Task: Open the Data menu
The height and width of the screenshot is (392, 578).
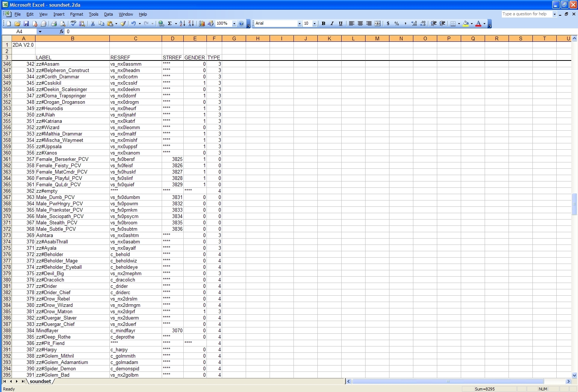Action: pos(108,14)
